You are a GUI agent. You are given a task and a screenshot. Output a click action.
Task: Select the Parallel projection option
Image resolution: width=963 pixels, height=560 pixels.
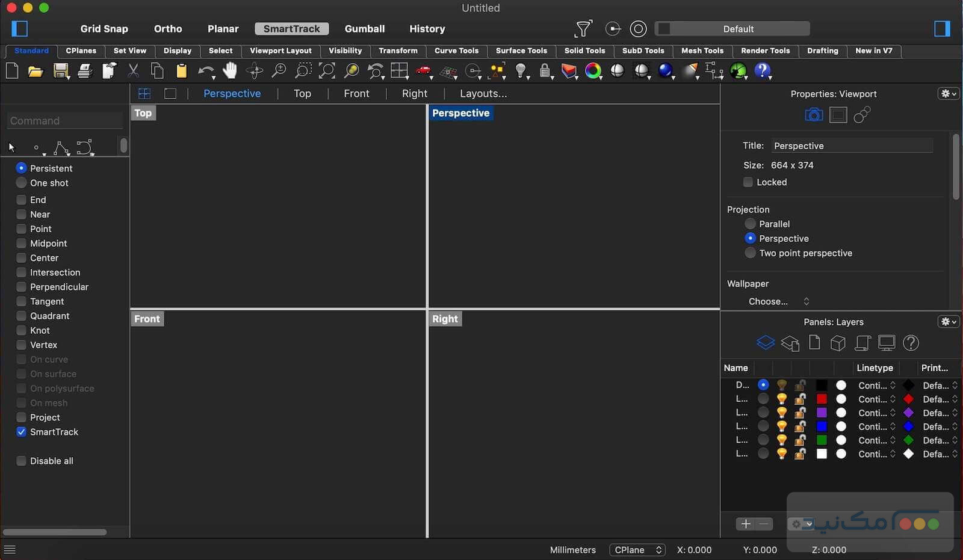coord(750,224)
